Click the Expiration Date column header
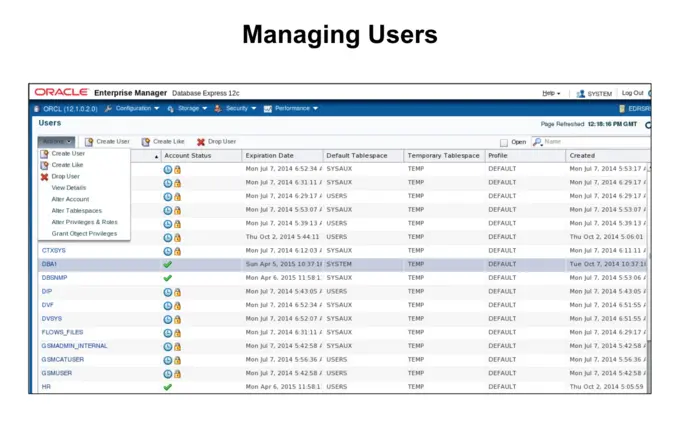This screenshot has height=424, width=700. coord(282,156)
